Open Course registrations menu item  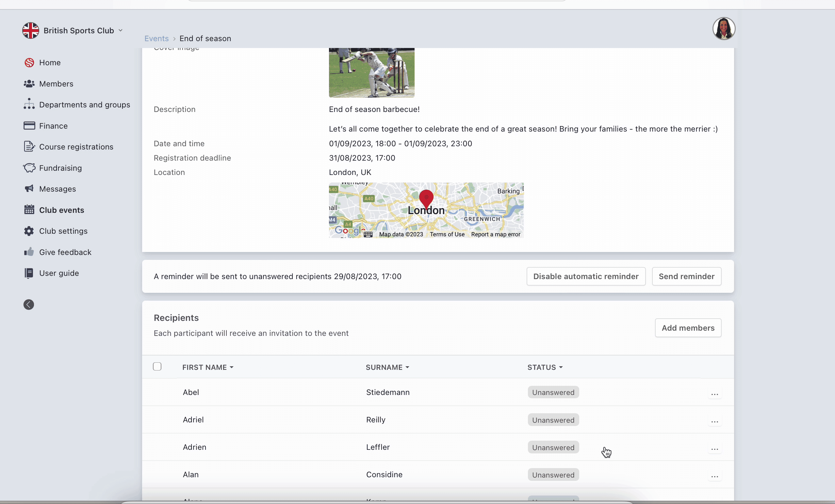point(76,147)
